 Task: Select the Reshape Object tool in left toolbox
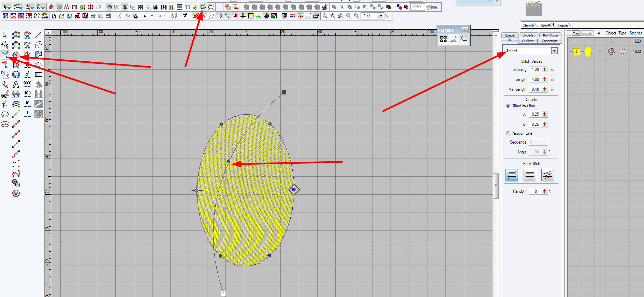point(5,54)
